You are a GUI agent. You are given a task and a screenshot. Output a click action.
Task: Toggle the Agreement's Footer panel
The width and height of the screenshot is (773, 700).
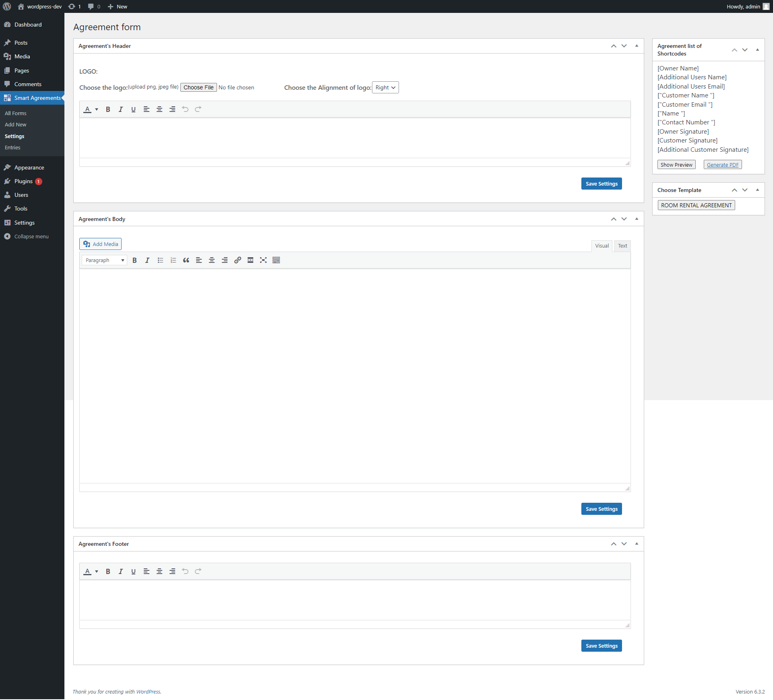tap(637, 544)
